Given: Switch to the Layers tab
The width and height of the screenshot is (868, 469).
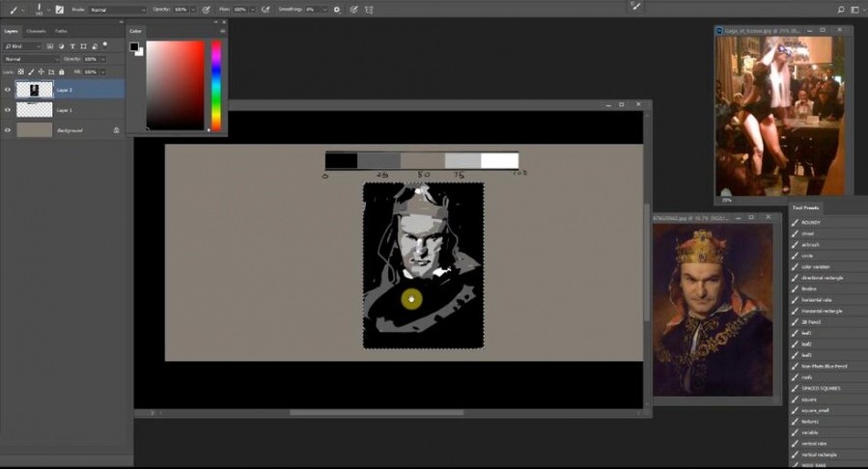Looking at the screenshot, I should (x=11, y=31).
